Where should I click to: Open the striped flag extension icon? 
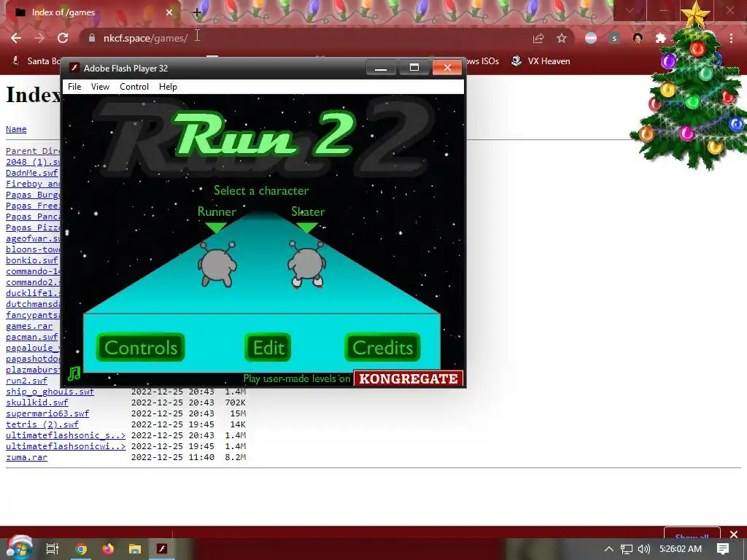point(591,38)
